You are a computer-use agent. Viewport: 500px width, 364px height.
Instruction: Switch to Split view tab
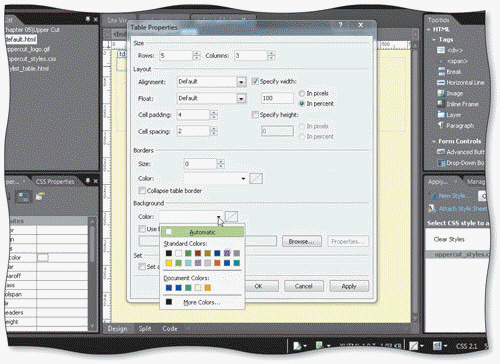145,329
